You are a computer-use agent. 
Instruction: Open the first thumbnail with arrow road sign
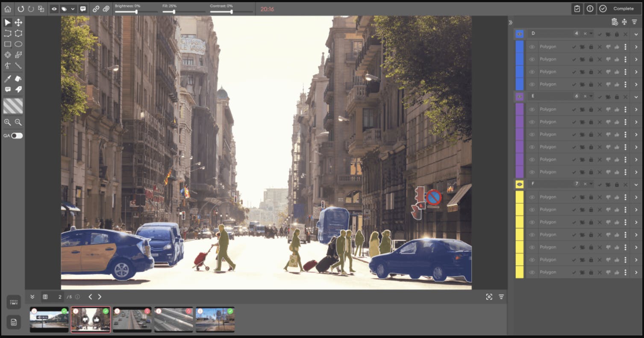tap(49, 319)
